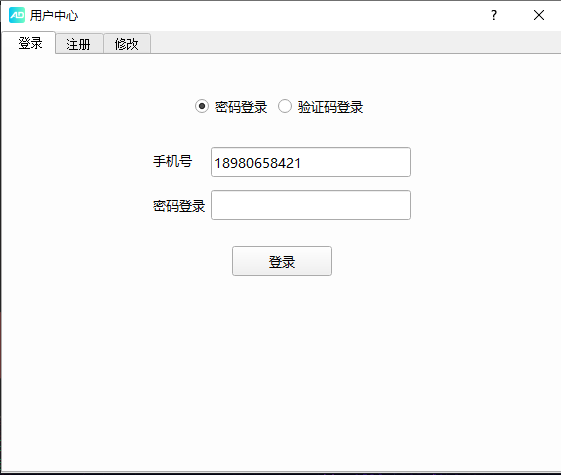The image size is (561, 475).
Task: Select the 密码登录 radio button circle
Action: click(202, 106)
